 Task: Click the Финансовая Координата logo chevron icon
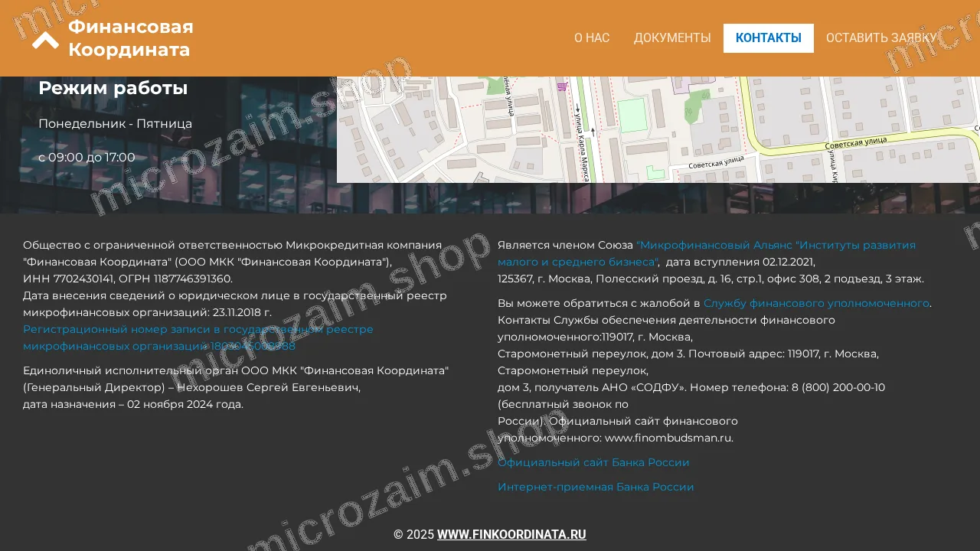(x=45, y=40)
